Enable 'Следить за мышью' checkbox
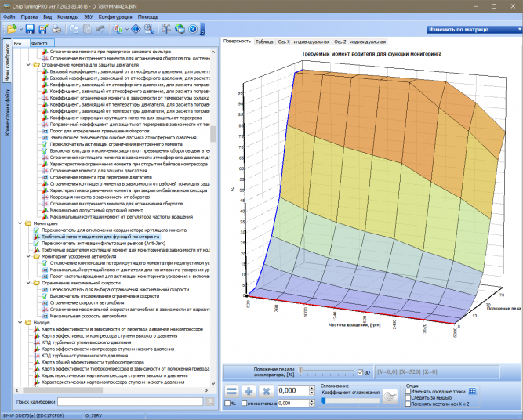The height and width of the screenshot is (420, 523). click(x=408, y=397)
